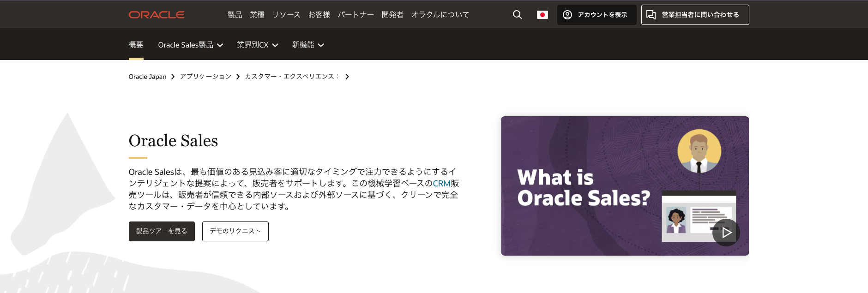This screenshot has width=868, height=293.
Task: Follow the CRM link in description
Action: click(441, 183)
